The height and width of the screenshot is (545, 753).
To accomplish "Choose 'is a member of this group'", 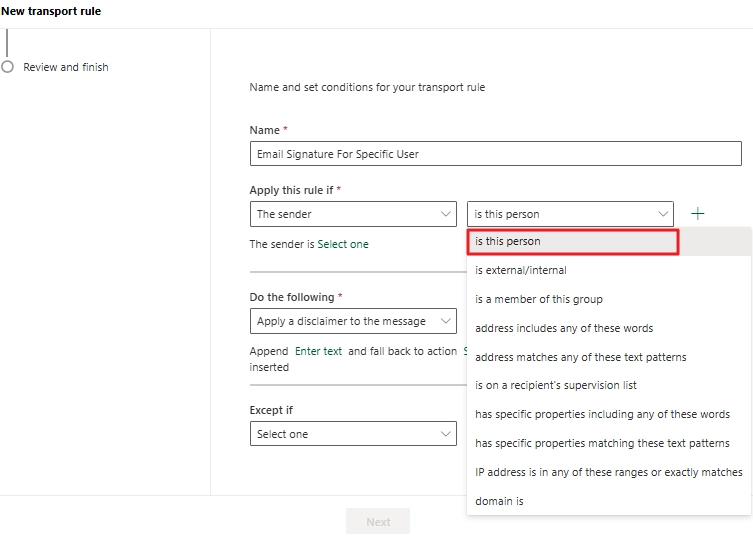I will pyautogui.click(x=609, y=299).
